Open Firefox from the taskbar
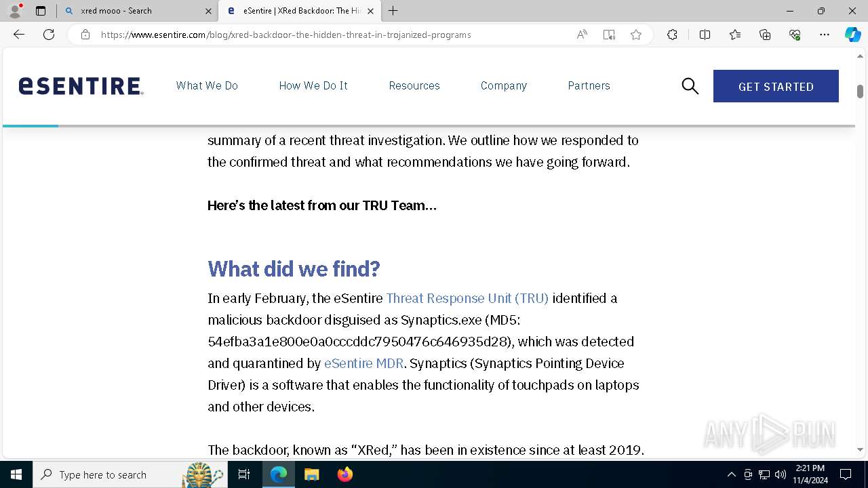Screen dimensions: 868x488 click(344, 474)
